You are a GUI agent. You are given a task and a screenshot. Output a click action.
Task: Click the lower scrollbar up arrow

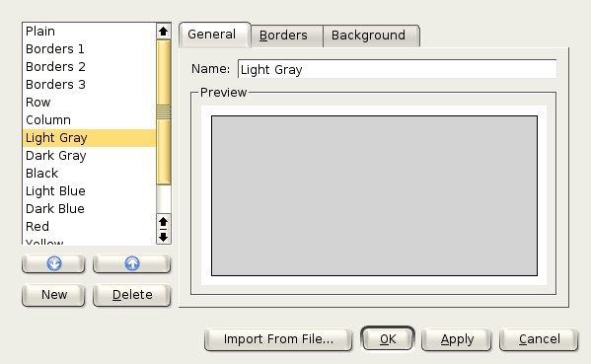pyautogui.click(x=163, y=222)
